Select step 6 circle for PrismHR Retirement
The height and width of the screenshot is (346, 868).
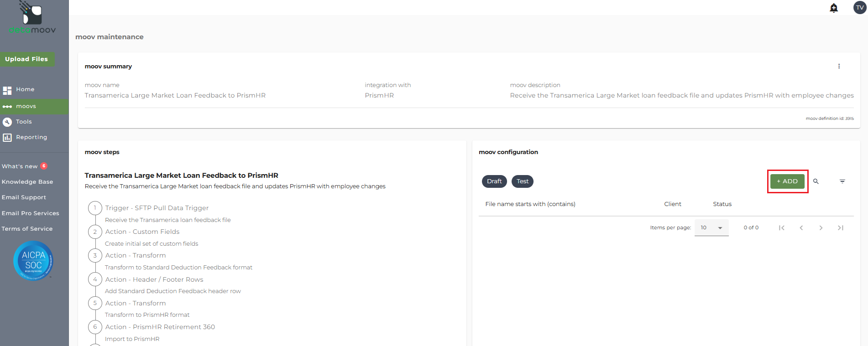[x=95, y=327]
